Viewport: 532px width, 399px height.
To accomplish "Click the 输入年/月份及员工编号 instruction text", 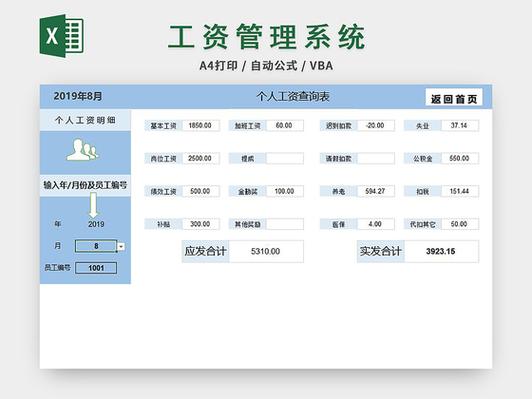I will coord(85,185).
